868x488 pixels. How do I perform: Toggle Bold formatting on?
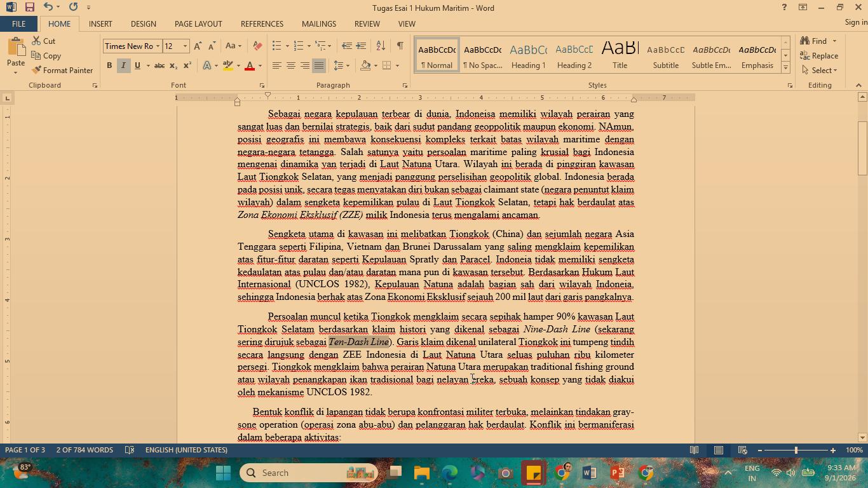(x=109, y=65)
